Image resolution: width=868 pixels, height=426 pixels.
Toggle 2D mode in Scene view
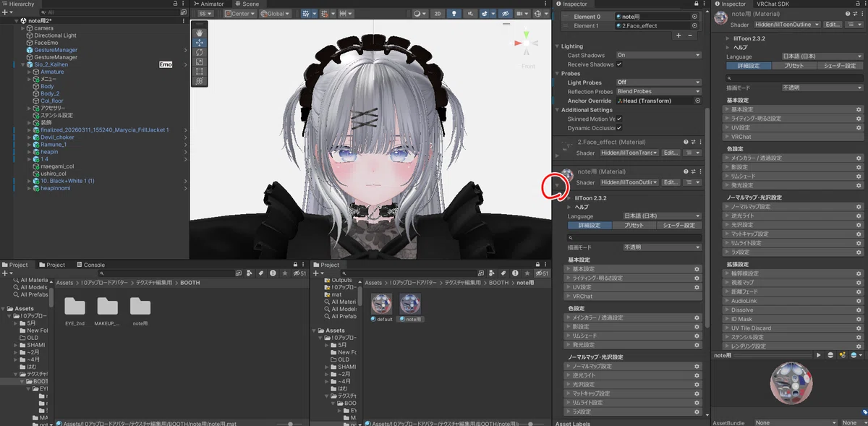click(438, 14)
